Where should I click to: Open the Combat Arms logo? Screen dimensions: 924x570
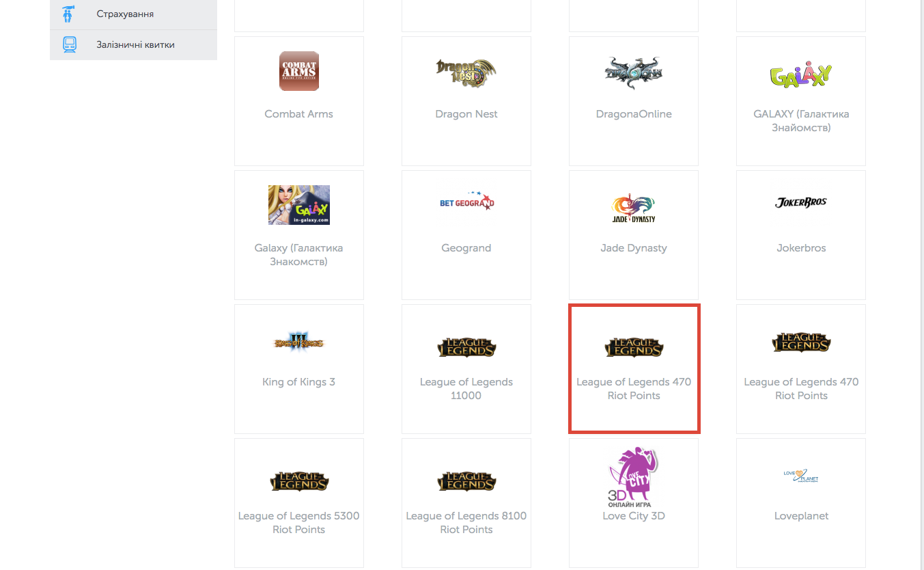tap(299, 71)
